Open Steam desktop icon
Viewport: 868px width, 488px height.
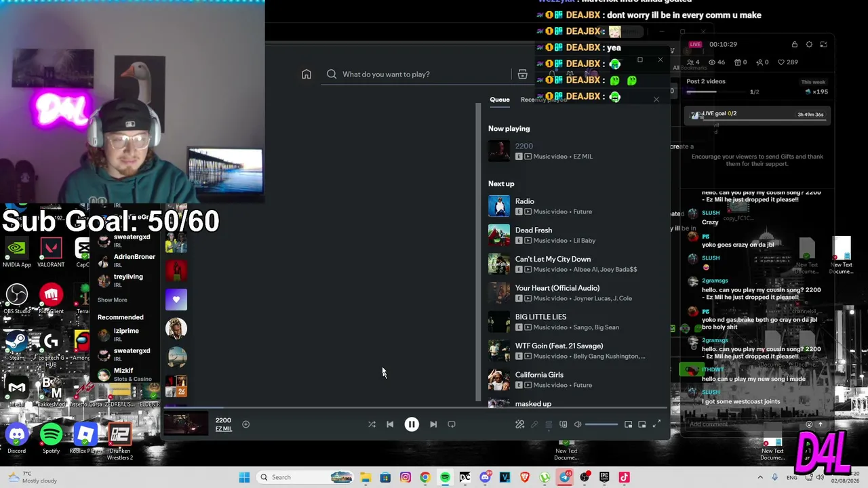(17, 345)
